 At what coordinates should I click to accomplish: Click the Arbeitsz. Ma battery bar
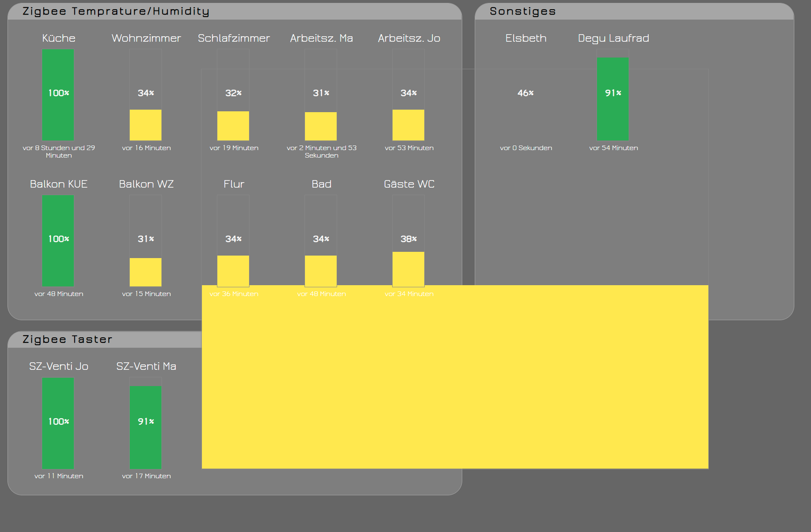321,125
